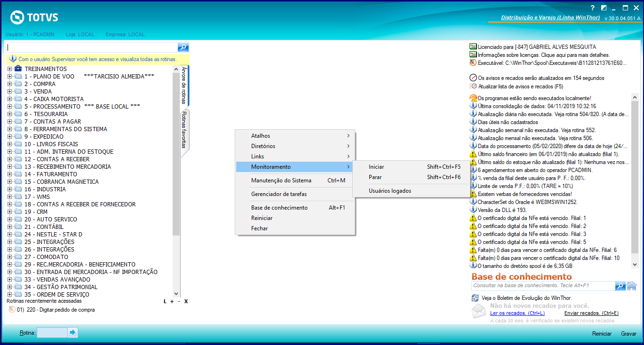Click the briefcase icon of TREINAMENTOS
This screenshot has height=345, width=644.
coord(18,69)
